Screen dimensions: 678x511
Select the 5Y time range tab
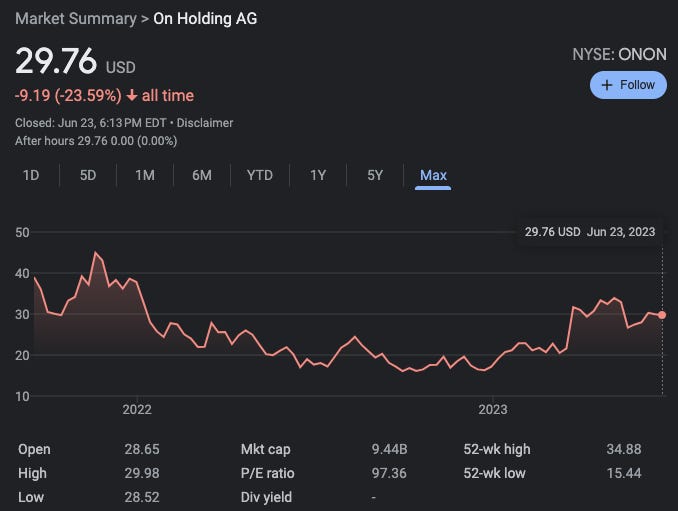(375, 175)
